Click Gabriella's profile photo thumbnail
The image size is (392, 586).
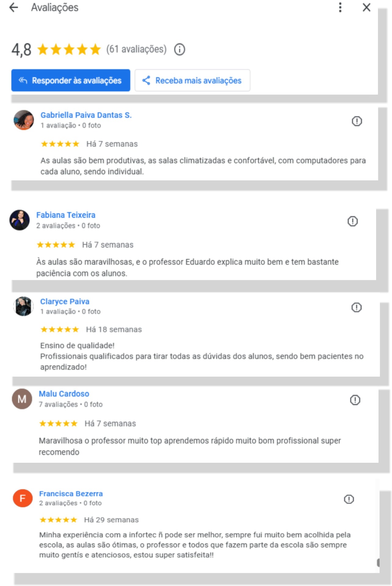tap(24, 120)
